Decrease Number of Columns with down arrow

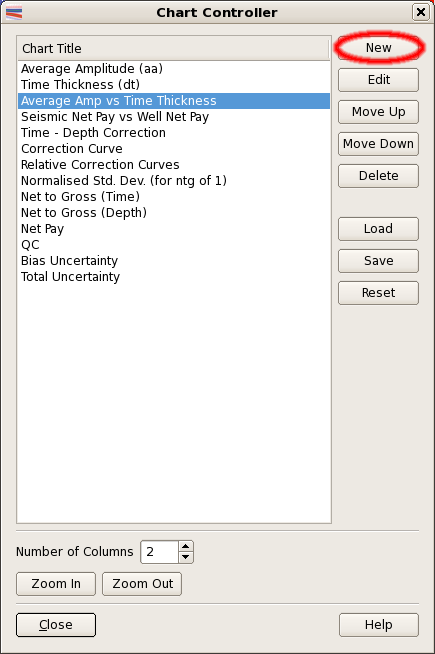(186, 557)
